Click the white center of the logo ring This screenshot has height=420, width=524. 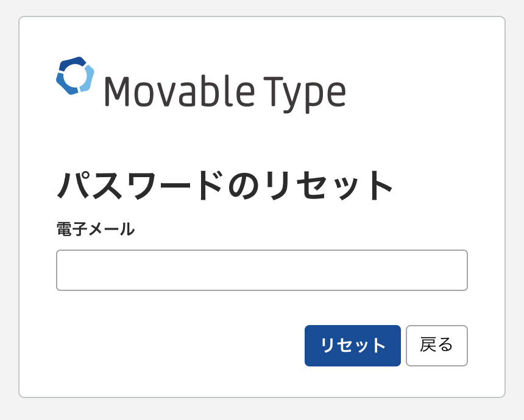click(x=75, y=75)
